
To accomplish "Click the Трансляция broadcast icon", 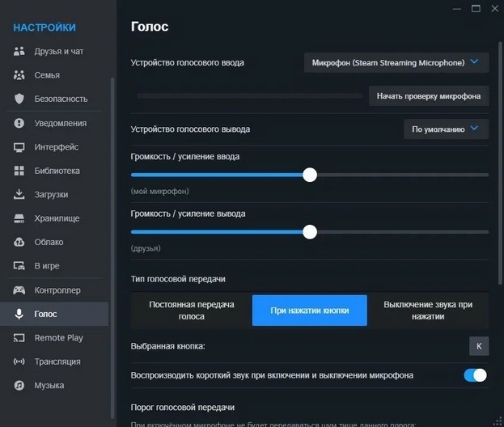I will tap(19, 361).
